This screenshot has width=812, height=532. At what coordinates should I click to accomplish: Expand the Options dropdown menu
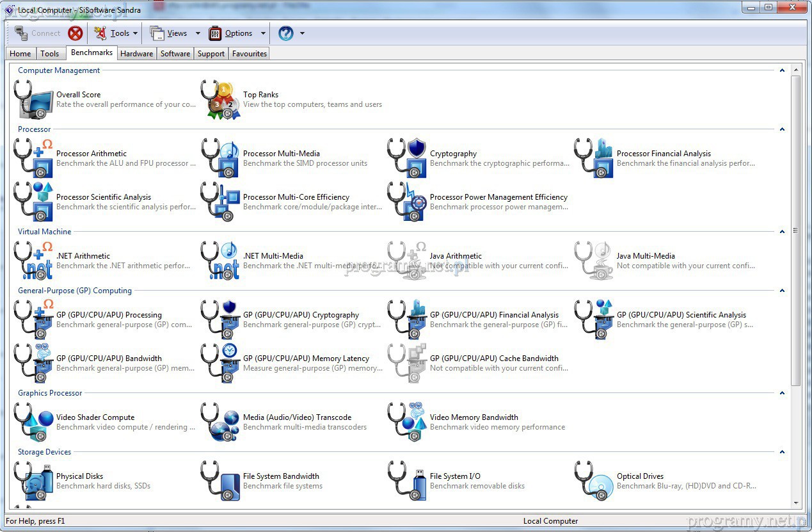(x=263, y=33)
